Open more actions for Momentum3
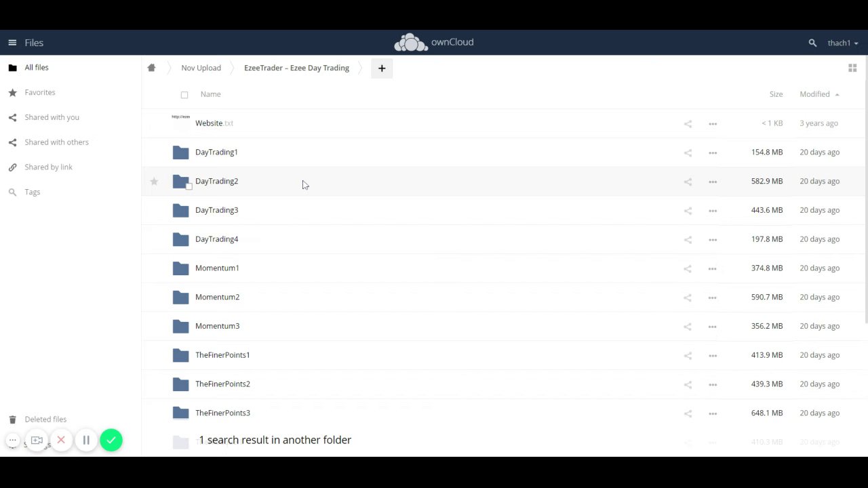868x488 pixels. (x=713, y=327)
